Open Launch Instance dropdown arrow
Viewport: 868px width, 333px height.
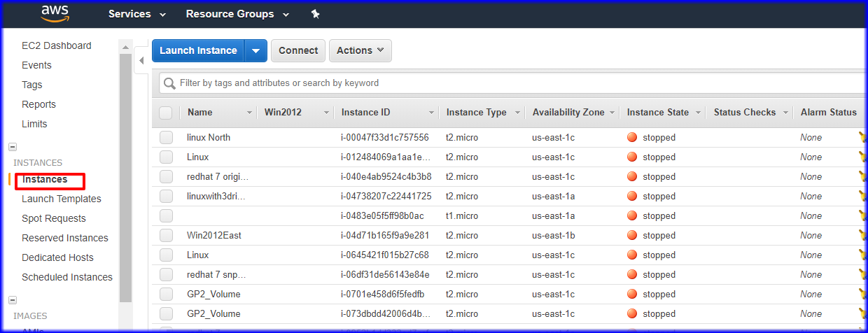[256, 50]
